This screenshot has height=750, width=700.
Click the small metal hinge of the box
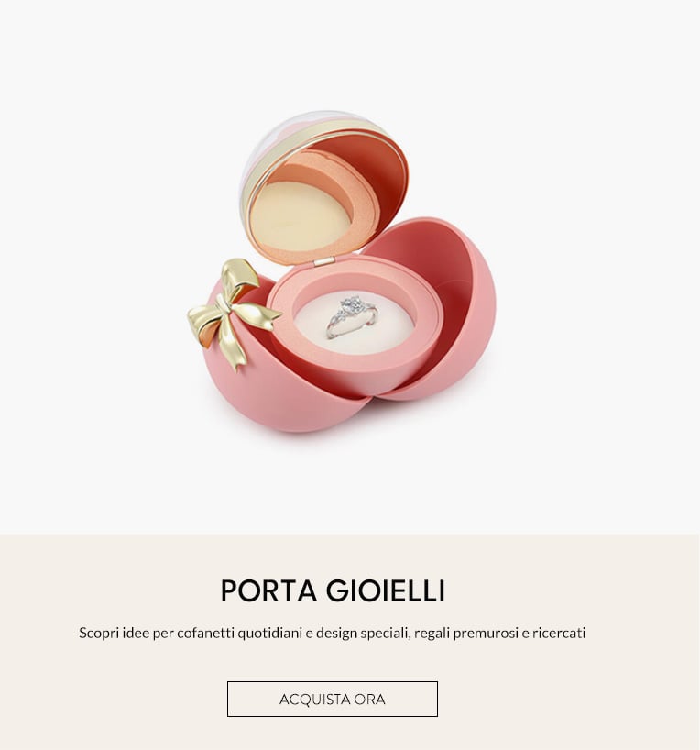click(323, 261)
